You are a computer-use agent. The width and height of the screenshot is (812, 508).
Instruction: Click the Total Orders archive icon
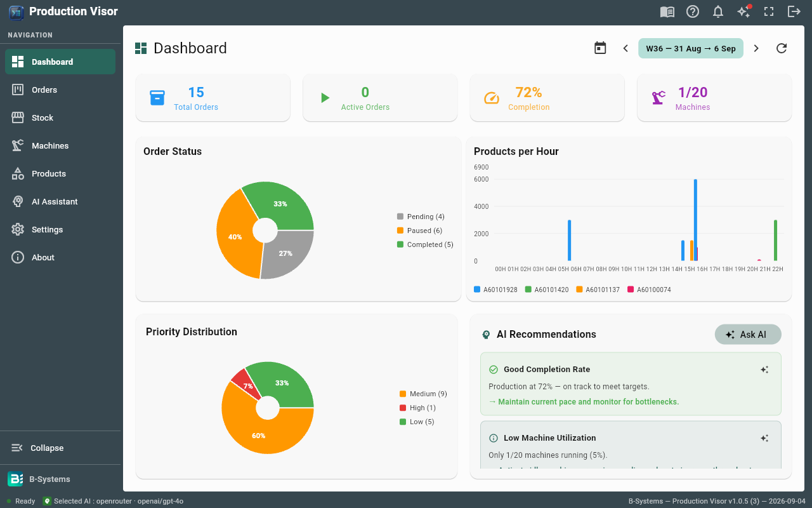click(x=157, y=98)
